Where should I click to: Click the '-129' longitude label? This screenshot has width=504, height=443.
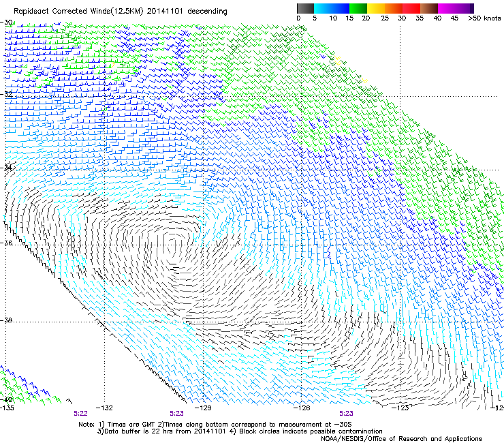point(204,408)
